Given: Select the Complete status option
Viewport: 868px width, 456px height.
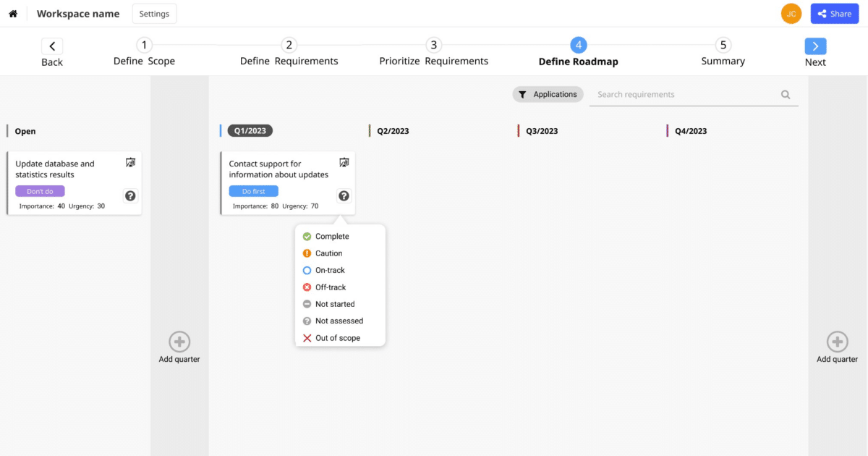Looking at the screenshot, I should click(x=331, y=237).
